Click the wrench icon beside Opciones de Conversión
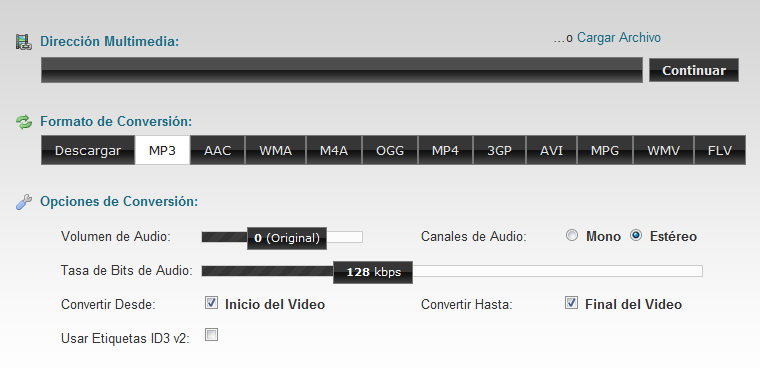Image resolution: width=760 pixels, height=368 pixels. (24, 202)
